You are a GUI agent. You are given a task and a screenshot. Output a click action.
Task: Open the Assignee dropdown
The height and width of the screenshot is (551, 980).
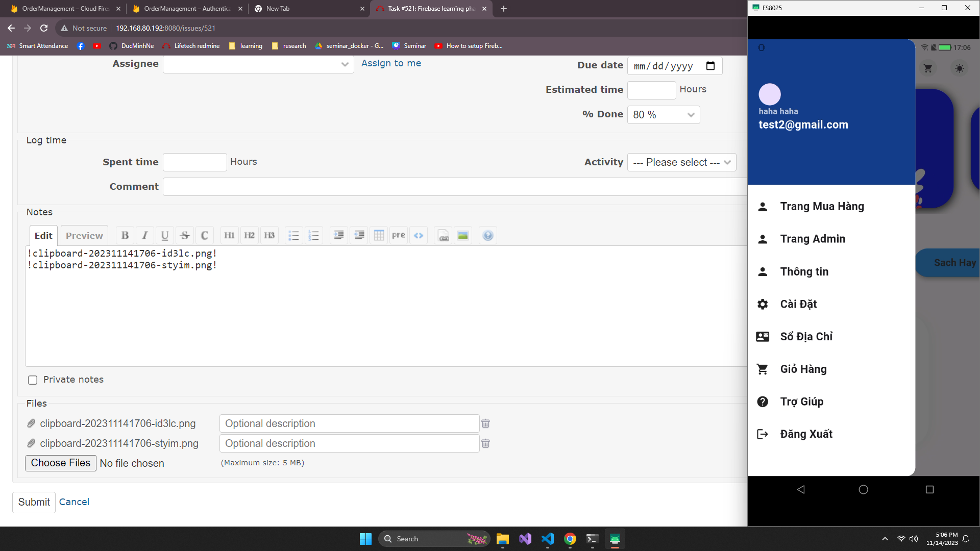pyautogui.click(x=258, y=64)
